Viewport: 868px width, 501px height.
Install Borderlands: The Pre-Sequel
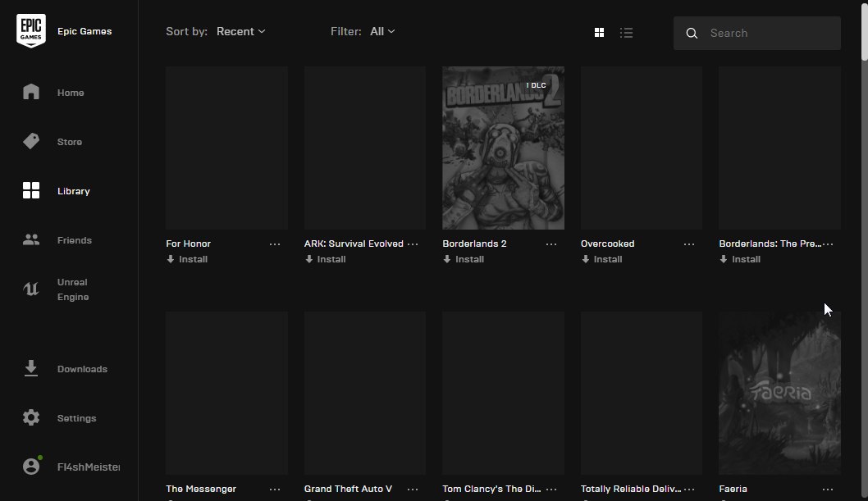740,259
